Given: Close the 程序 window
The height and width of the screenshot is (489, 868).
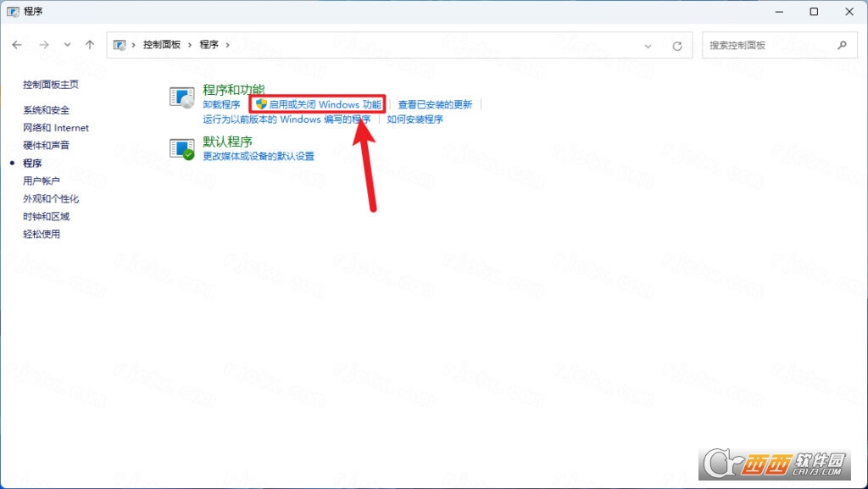Looking at the screenshot, I should 849,12.
